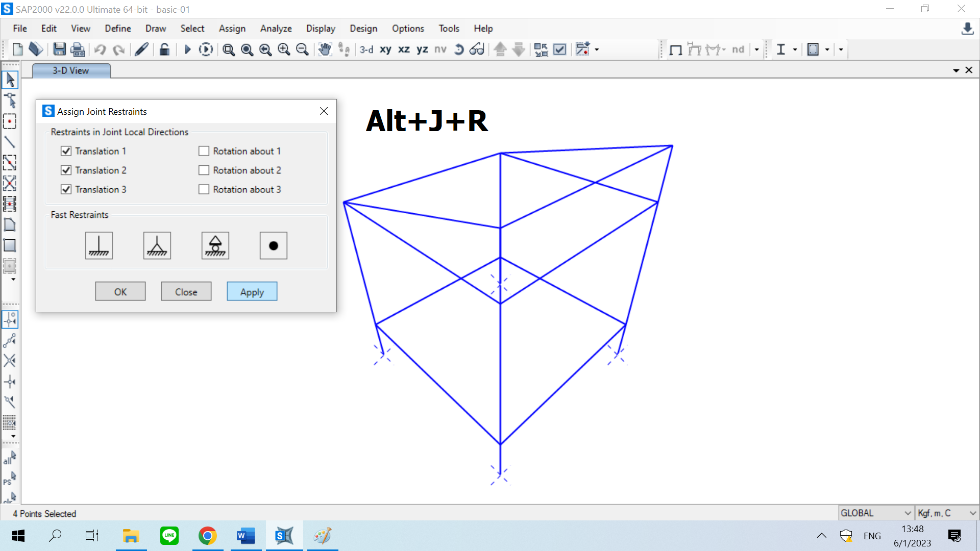This screenshot has height=551, width=980.
Task: Open the Assign menu
Action: coord(232,29)
